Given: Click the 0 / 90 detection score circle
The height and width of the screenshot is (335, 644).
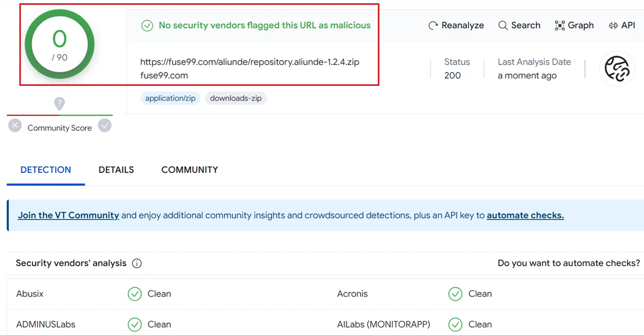Looking at the screenshot, I should pos(60,44).
